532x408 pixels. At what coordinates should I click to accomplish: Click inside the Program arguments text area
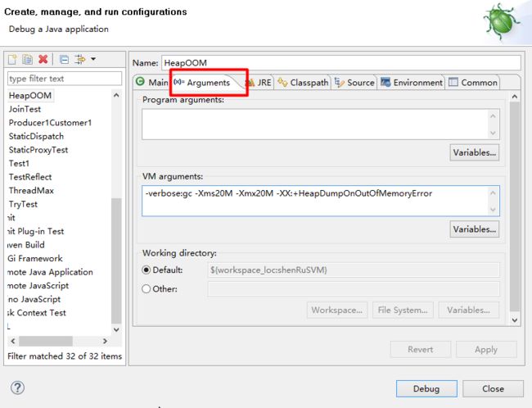click(x=316, y=125)
